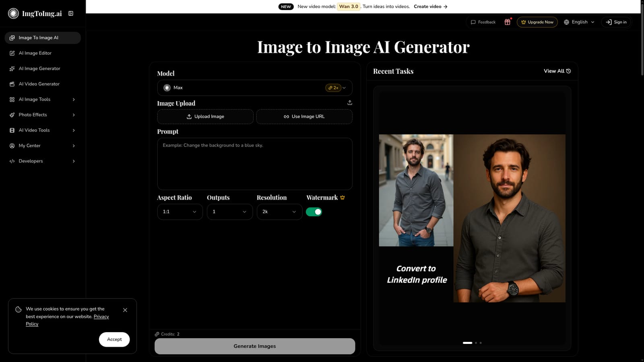Expand the AI Video Tools submenu
This screenshot has width=644, height=362.
pyautogui.click(x=43, y=130)
